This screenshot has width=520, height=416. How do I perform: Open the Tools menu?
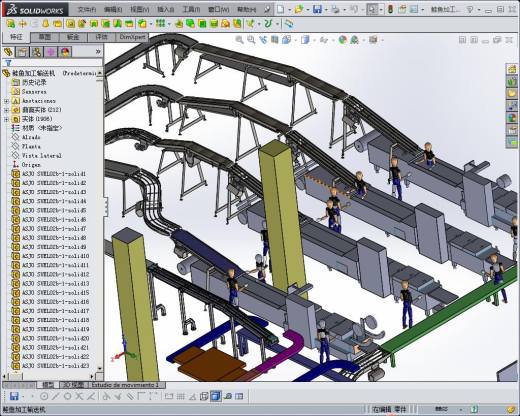(x=191, y=10)
